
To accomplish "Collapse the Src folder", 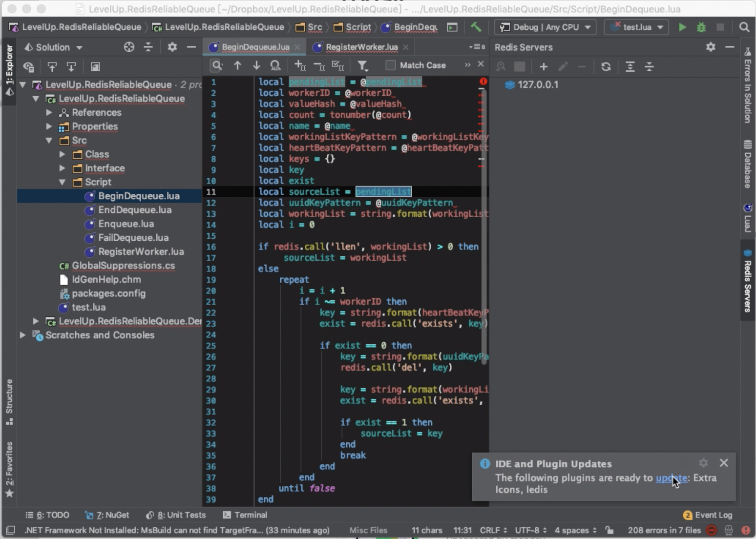I will [x=49, y=140].
